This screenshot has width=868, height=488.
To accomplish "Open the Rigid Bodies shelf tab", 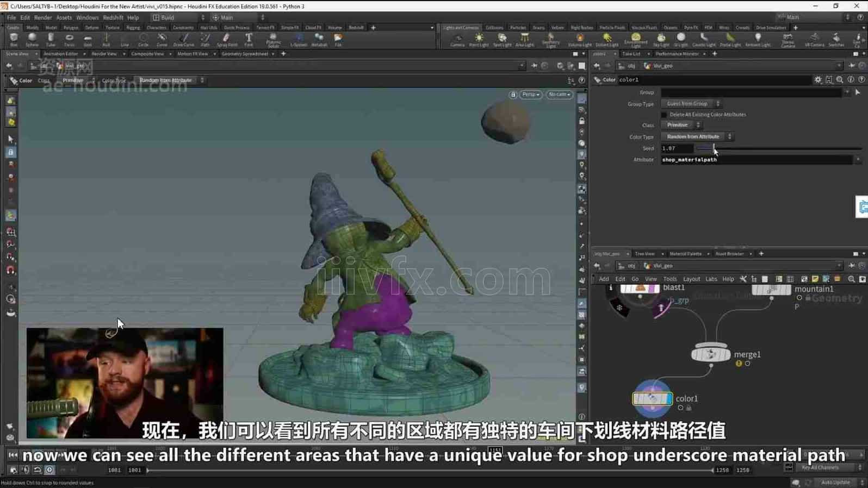I will coord(582,27).
